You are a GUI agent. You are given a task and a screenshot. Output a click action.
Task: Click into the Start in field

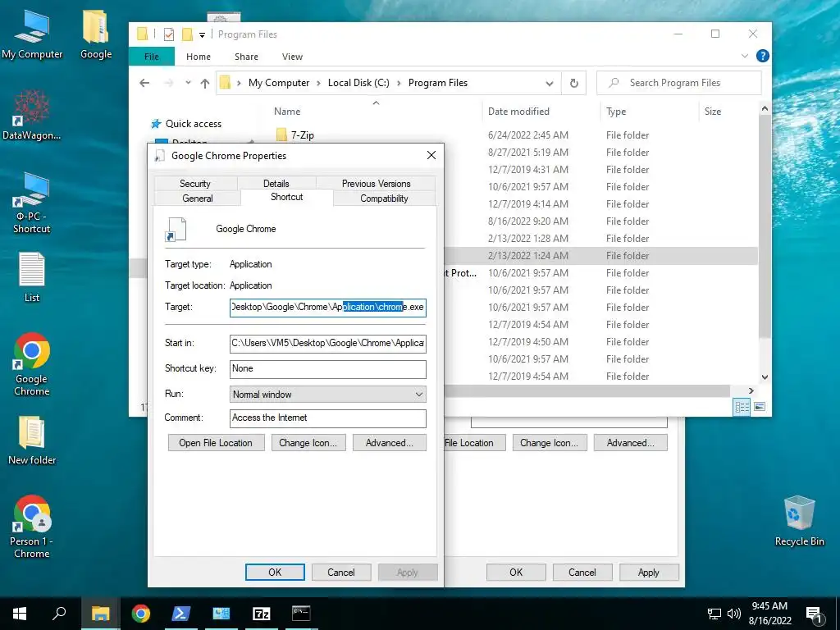(x=328, y=344)
